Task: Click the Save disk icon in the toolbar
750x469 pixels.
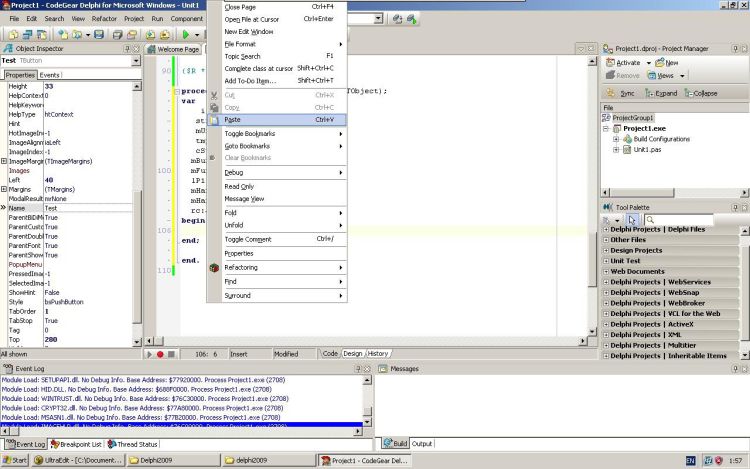Action: click(99, 34)
